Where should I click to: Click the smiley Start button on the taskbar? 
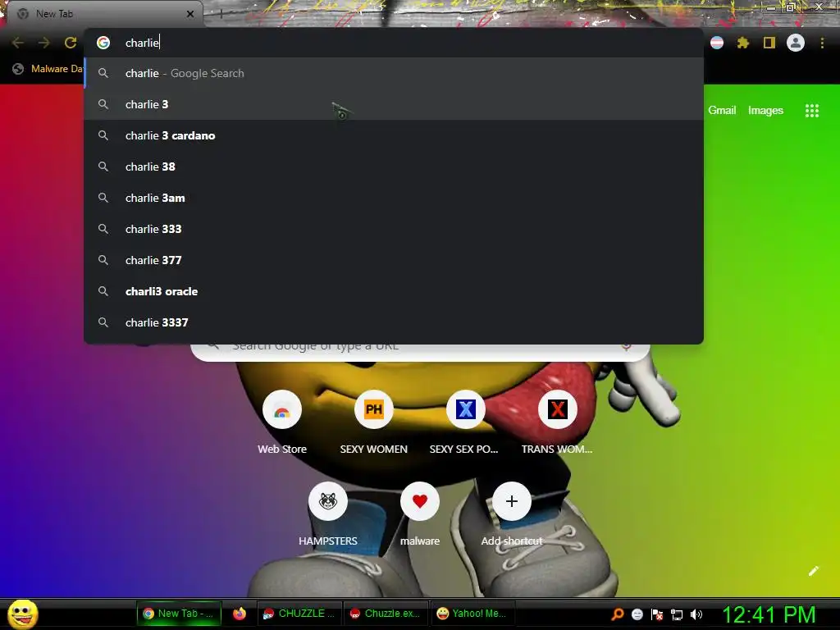tap(23, 614)
